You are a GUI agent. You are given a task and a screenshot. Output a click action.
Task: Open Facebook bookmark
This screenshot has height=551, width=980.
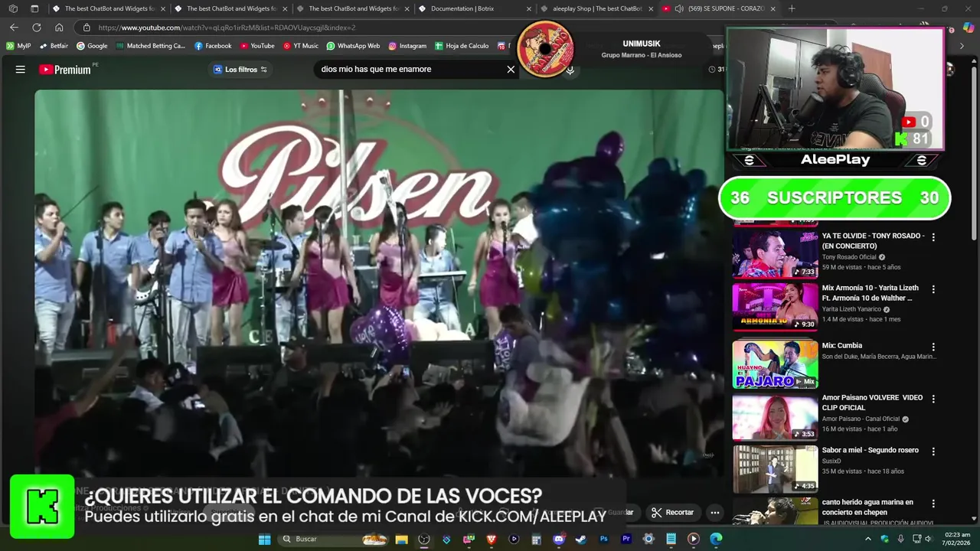(x=213, y=46)
